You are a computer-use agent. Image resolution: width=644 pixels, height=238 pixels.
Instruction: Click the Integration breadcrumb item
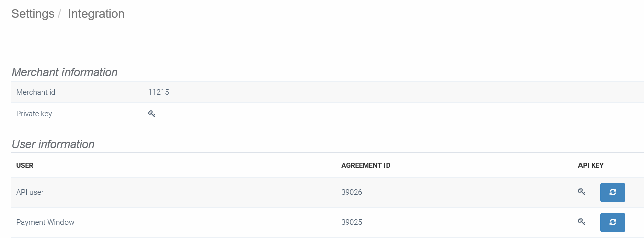click(x=96, y=14)
